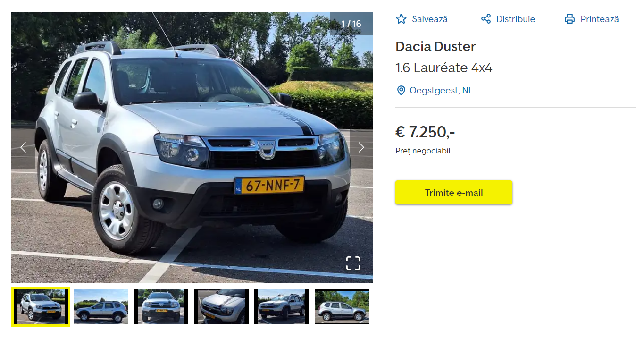Select the sixth thumbnail with rear side view

click(342, 306)
